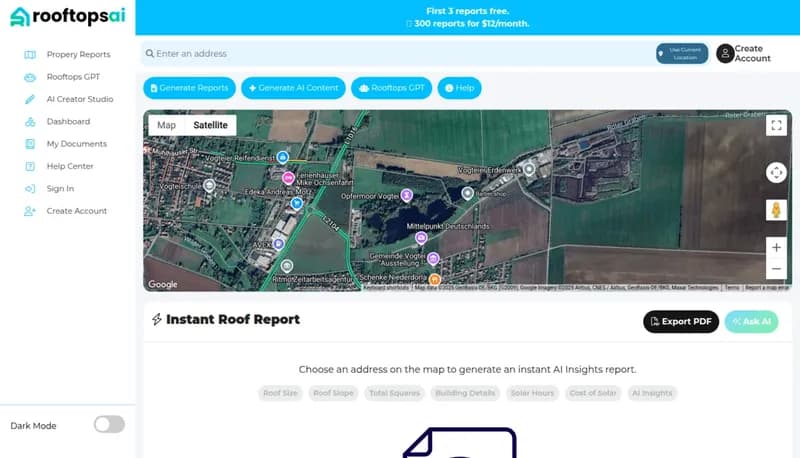Click the Export PDF button
This screenshot has height=458, width=800.
[x=681, y=321]
